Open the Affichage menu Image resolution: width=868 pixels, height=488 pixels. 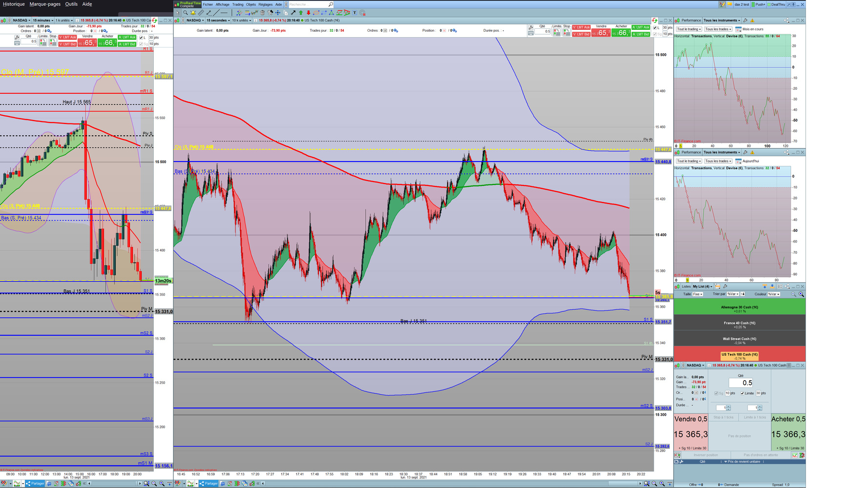pyautogui.click(x=223, y=4)
